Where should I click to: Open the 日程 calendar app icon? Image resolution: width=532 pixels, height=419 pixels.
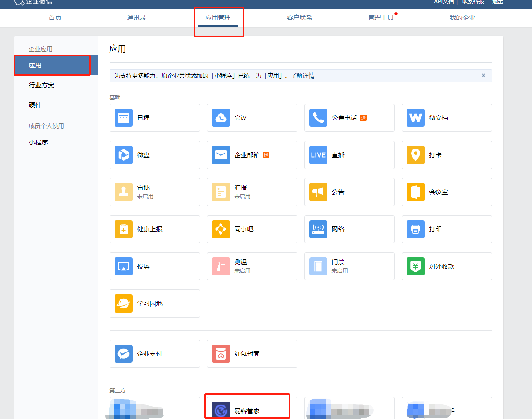tap(124, 118)
